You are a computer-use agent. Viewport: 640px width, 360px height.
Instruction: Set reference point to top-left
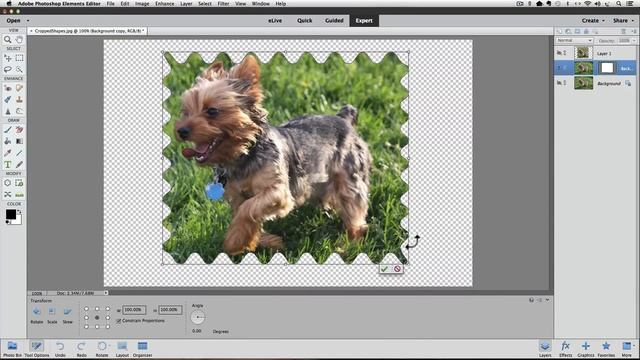pyautogui.click(x=86, y=309)
